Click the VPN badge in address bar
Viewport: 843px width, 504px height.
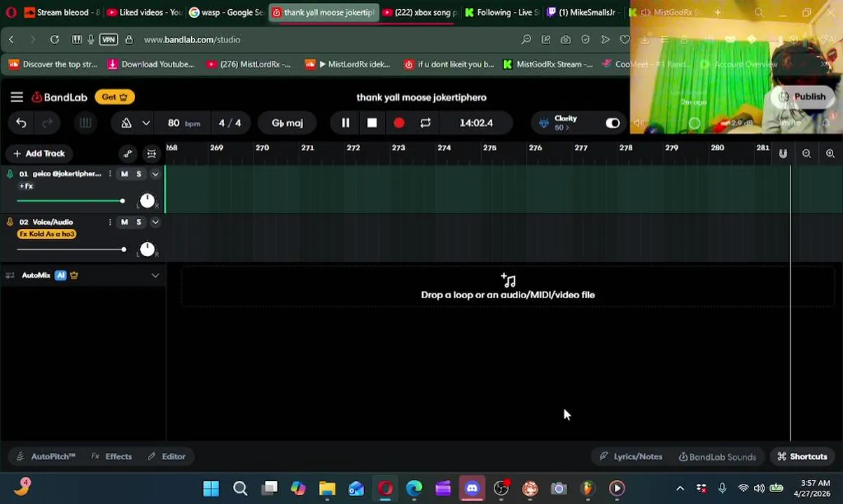[109, 40]
